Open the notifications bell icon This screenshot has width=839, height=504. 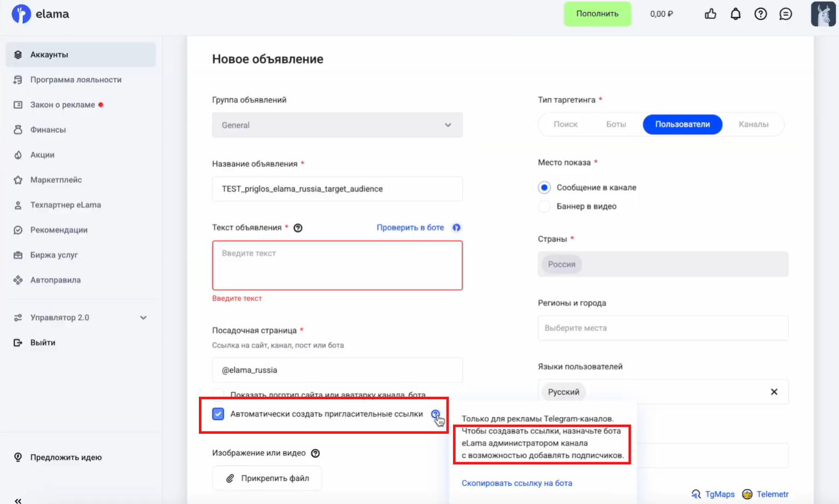pos(735,14)
